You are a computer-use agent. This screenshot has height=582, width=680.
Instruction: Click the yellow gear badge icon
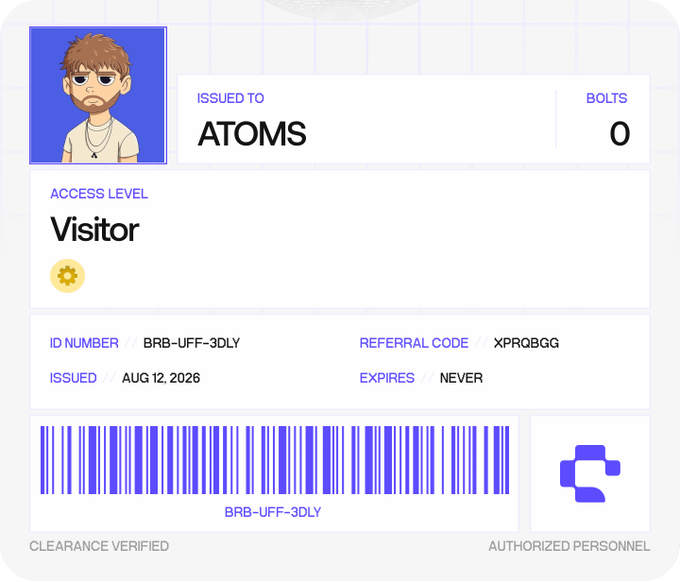pos(67,276)
